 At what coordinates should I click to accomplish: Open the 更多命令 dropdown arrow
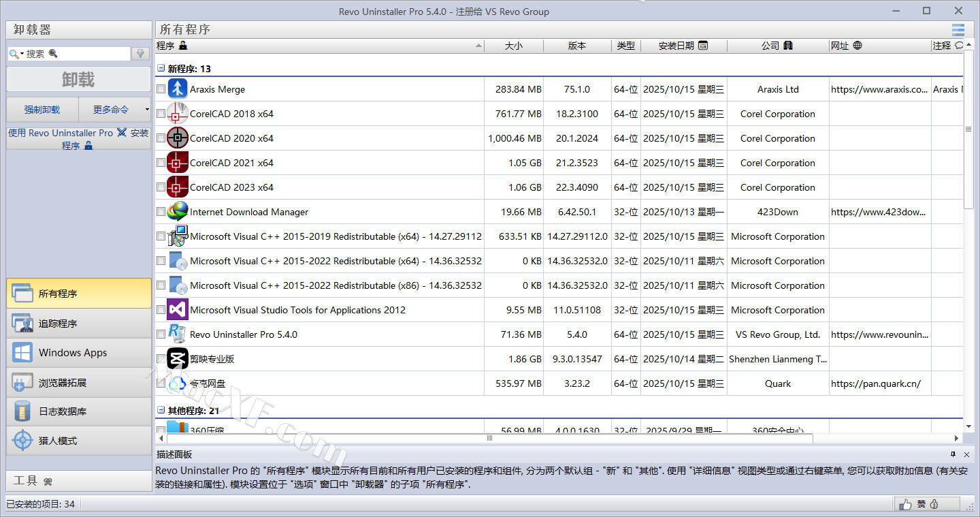click(147, 109)
